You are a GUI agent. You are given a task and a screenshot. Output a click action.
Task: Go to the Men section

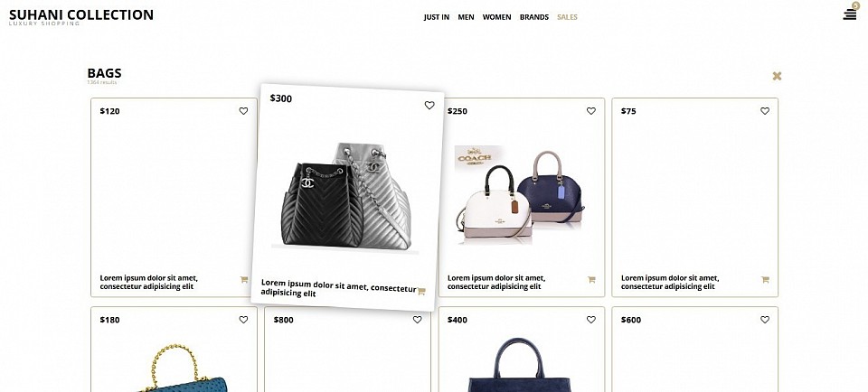click(x=467, y=17)
